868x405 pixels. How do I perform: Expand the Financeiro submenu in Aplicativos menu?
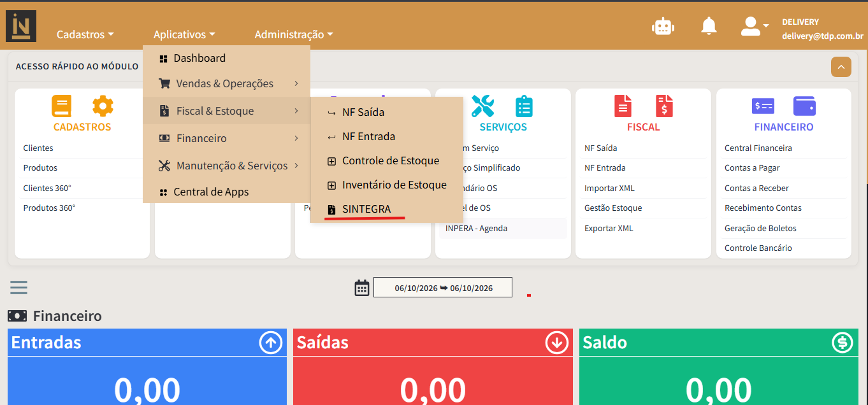pos(226,138)
